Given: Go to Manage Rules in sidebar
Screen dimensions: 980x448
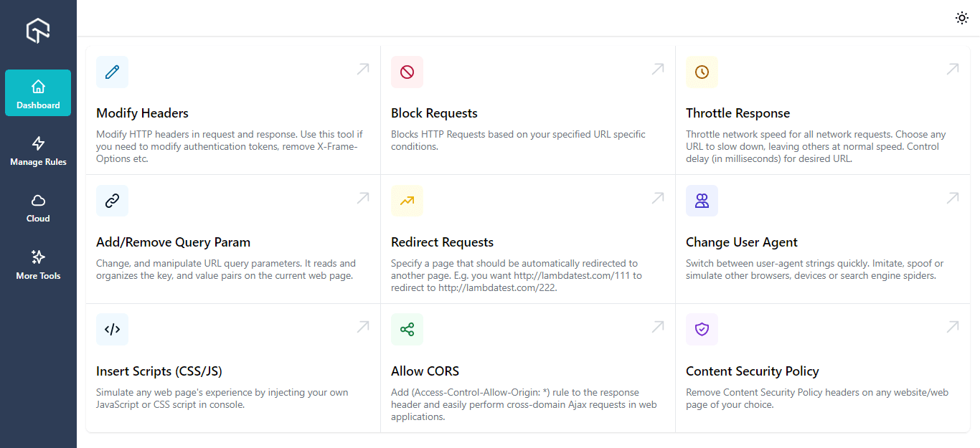Looking at the screenshot, I should click(38, 151).
